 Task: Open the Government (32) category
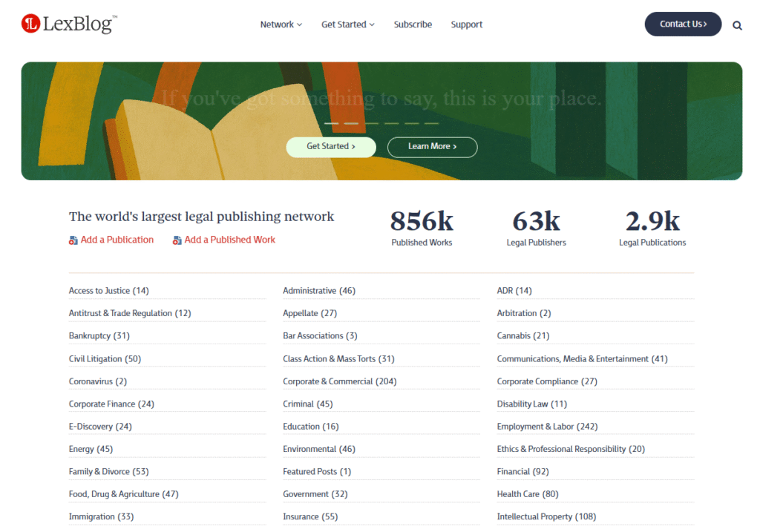click(315, 494)
